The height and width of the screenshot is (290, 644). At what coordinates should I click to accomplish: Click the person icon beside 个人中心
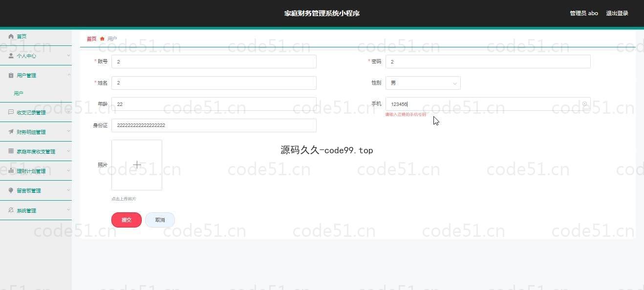click(11, 56)
